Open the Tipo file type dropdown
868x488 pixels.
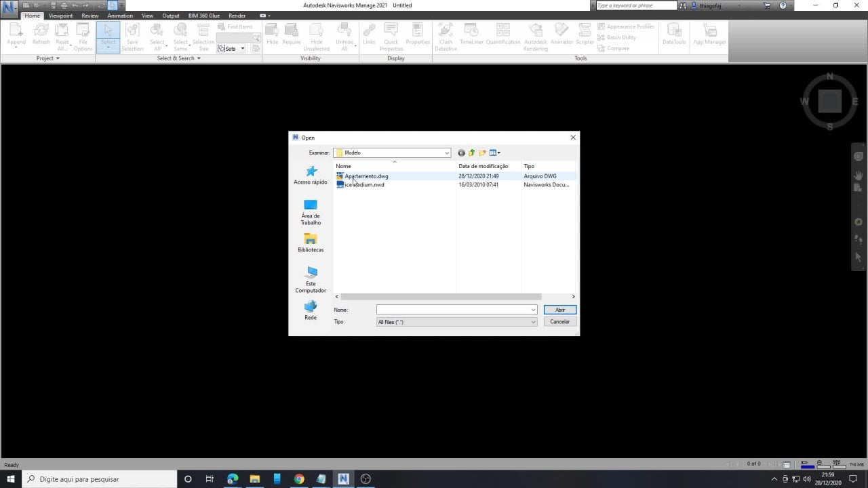click(x=456, y=322)
